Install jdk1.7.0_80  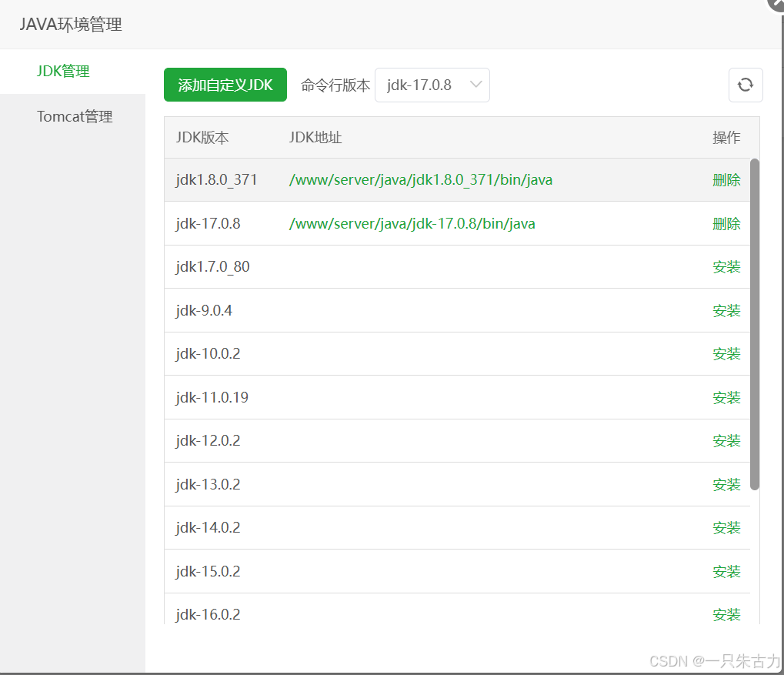(x=726, y=267)
